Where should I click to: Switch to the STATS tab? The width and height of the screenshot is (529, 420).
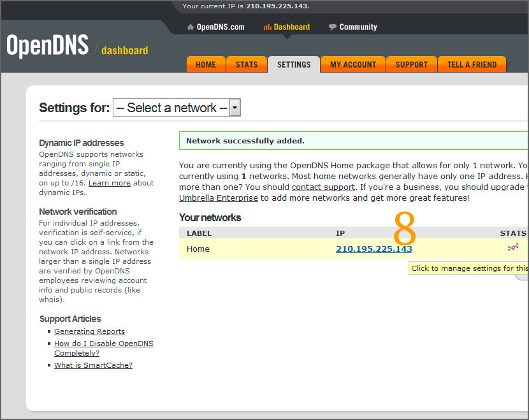click(247, 64)
